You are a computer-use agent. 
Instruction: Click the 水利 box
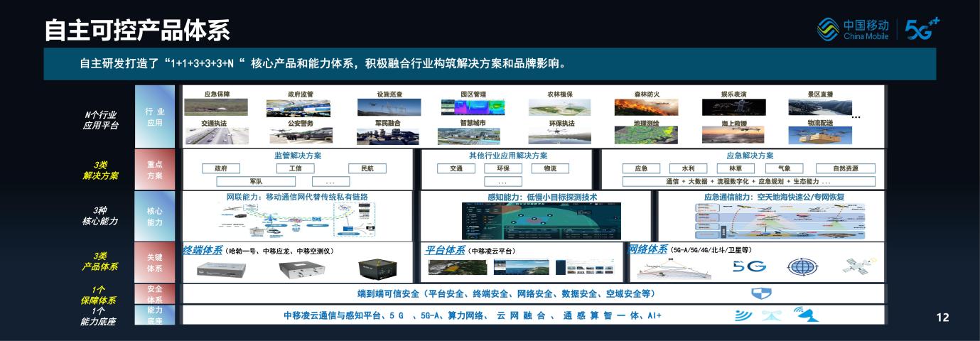pyautogui.click(x=688, y=168)
